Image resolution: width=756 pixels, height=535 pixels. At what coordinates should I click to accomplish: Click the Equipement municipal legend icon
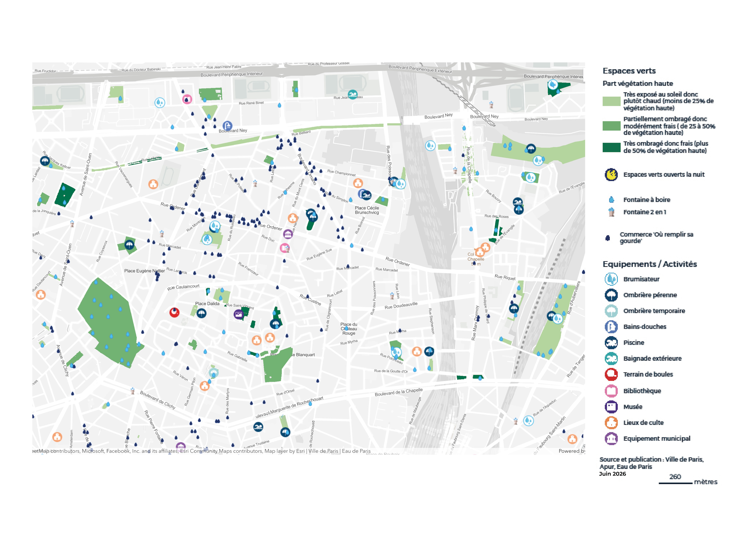pos(611,438)
